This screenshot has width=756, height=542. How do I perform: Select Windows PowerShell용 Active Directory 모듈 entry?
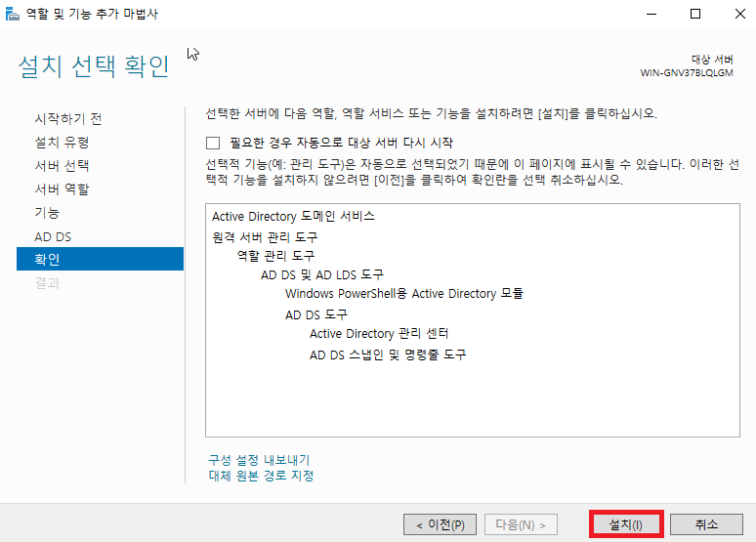pyautogui.click(x=404, y=293)
